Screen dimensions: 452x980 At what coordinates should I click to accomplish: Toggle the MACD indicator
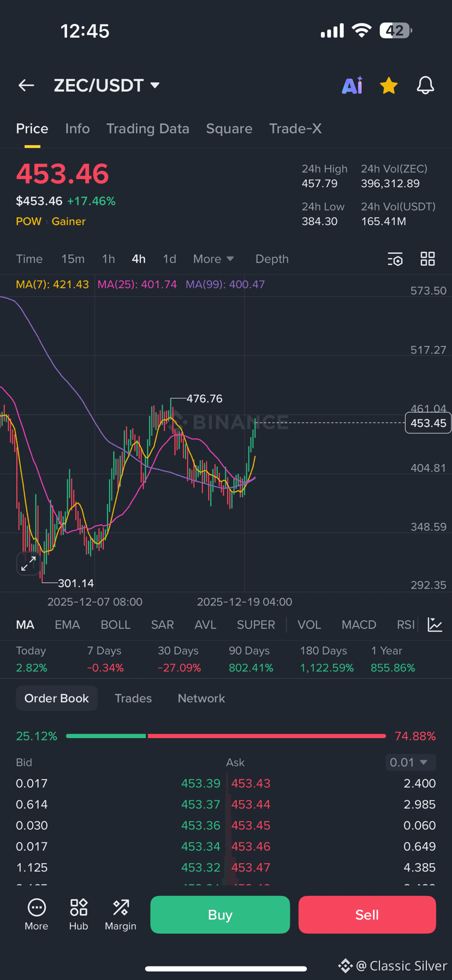359,625
